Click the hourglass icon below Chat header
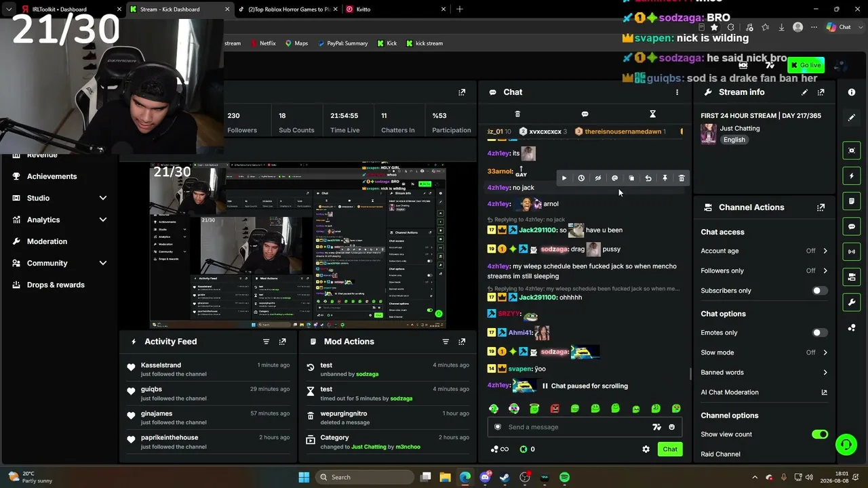868x488 pixels. pos(652,114)
